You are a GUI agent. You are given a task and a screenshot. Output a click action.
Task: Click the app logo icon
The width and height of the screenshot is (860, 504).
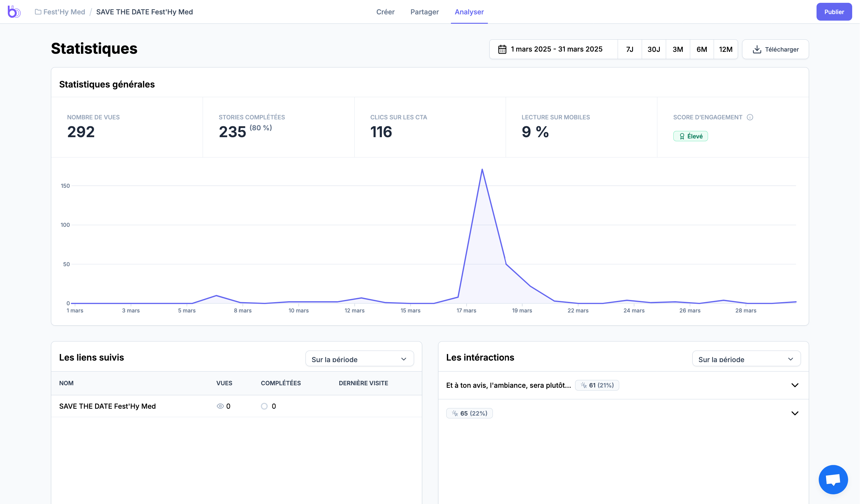click(x=14, y=12)
